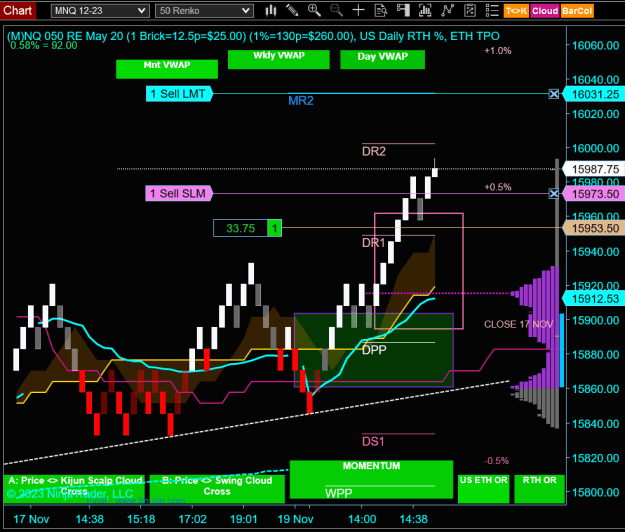The width and height of the screenshot is (625, 532).
Task: Open the Strategies icon
Action: 470,11
